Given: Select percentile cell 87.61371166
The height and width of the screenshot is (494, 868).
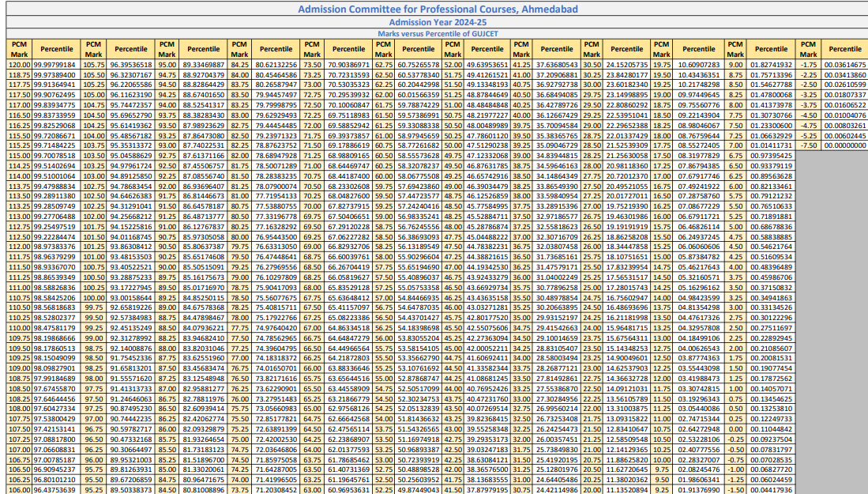Looking at the screenshot, I should click(203, 156).
